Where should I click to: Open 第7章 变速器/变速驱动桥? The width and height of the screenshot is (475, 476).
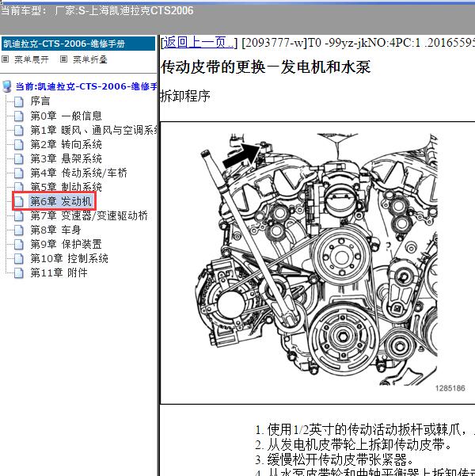[x=89, y=215]
